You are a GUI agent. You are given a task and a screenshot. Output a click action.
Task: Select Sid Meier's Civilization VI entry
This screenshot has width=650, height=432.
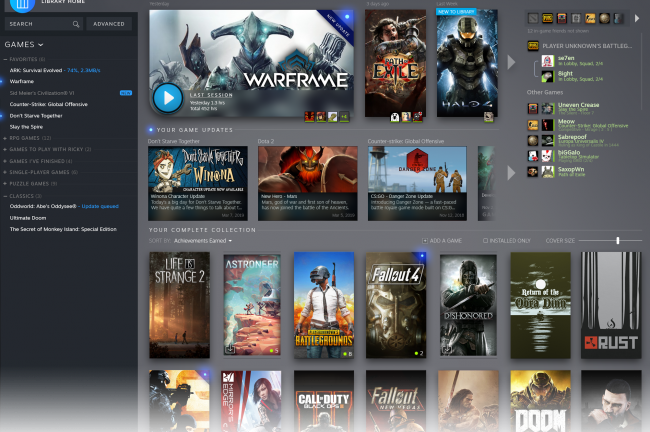click(42, 93)
